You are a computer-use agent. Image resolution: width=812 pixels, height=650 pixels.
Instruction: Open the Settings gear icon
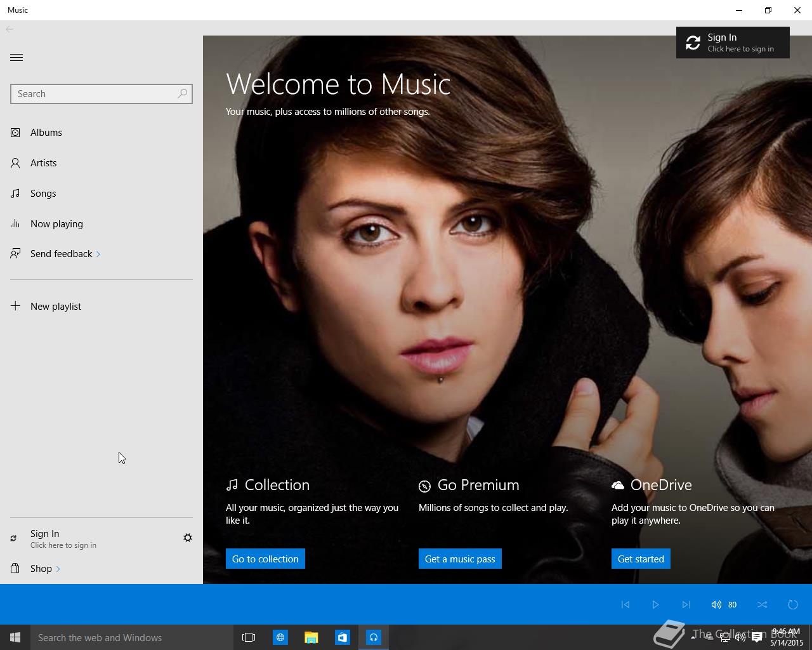(x=188, y=538)
